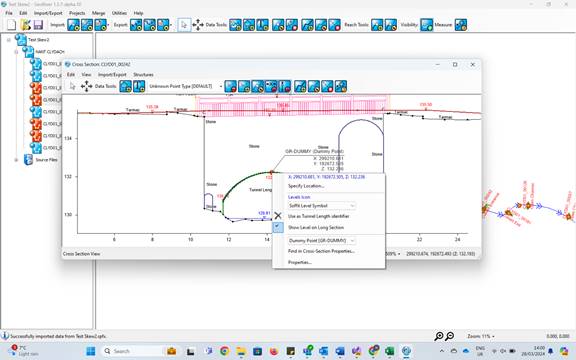Screen dimensions: 576x360
Task: Click the first icon after main Data Tools label
Action: (x=235, y=25)
